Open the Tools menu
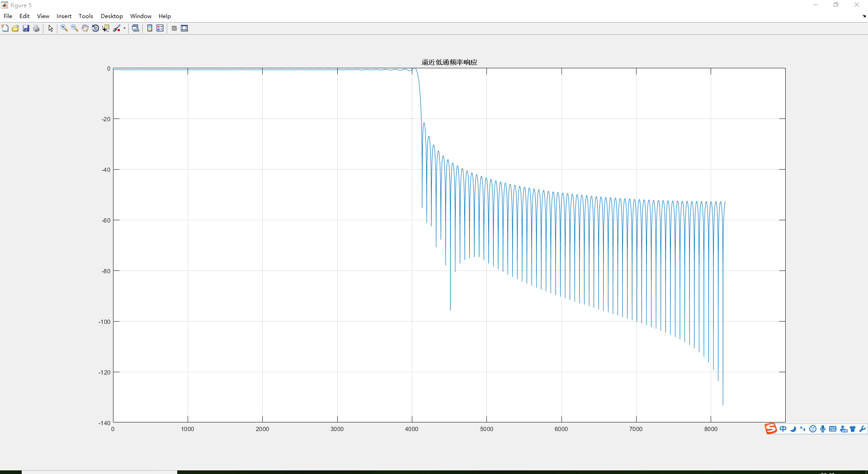Screen dimensions: 868x474 click(x=86, y=16)
